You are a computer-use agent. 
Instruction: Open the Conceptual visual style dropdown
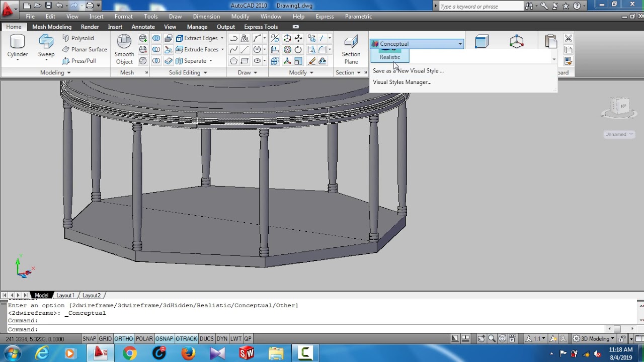click(417, 44)
